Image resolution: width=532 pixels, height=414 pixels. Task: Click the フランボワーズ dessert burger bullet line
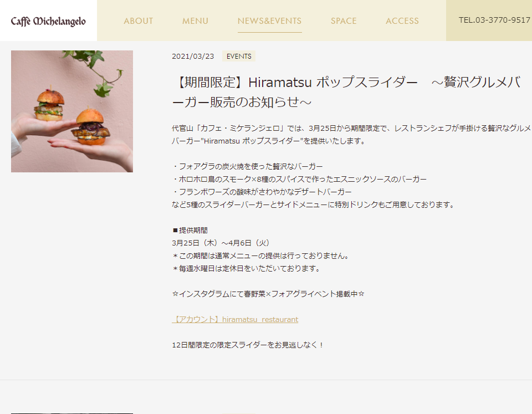coord(262,192)
